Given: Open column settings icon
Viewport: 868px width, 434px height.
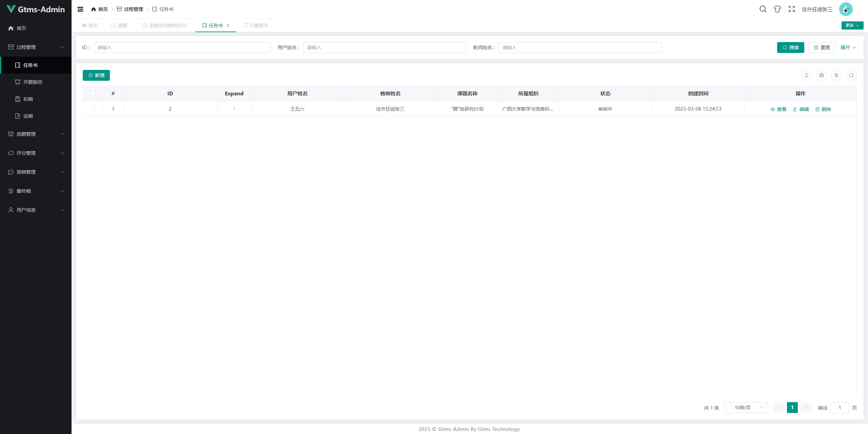Looking at the screenshot, I should (836, 75).
